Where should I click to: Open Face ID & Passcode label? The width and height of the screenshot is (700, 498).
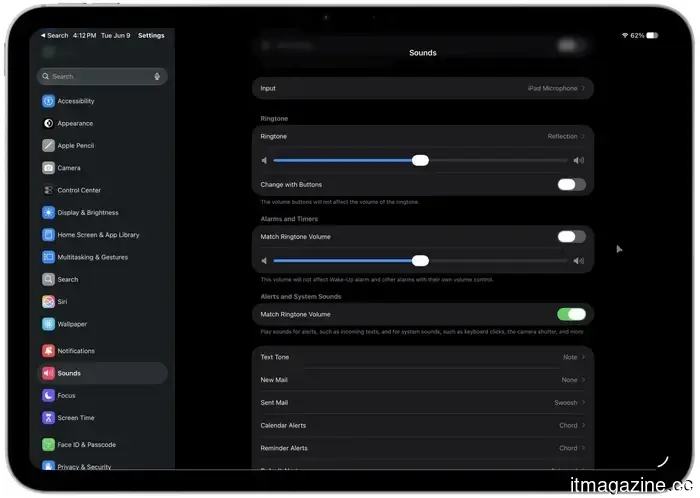coord(87,444)
